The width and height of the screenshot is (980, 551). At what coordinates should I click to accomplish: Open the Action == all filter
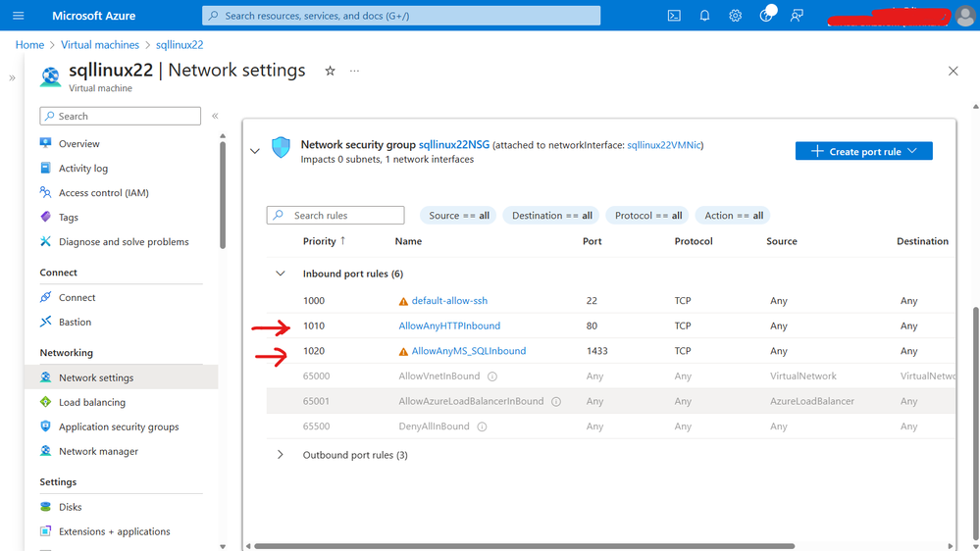pyautogui.click(x=734, y=216)
